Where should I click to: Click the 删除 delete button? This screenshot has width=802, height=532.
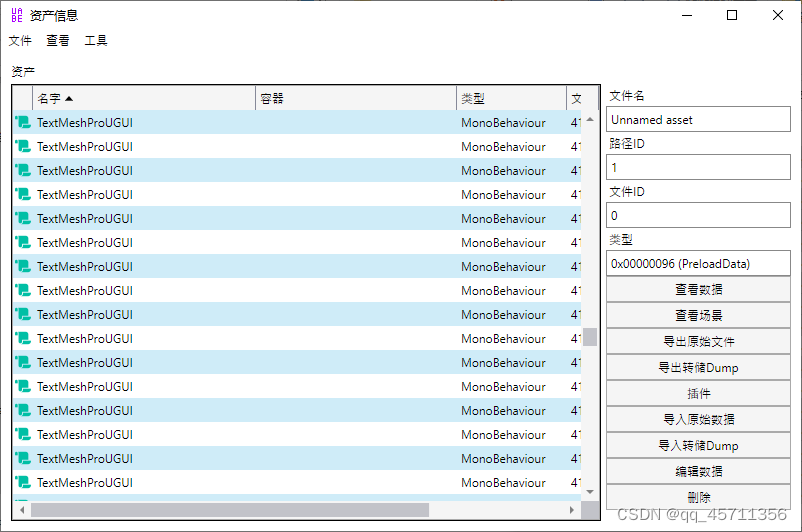(698, 497)
